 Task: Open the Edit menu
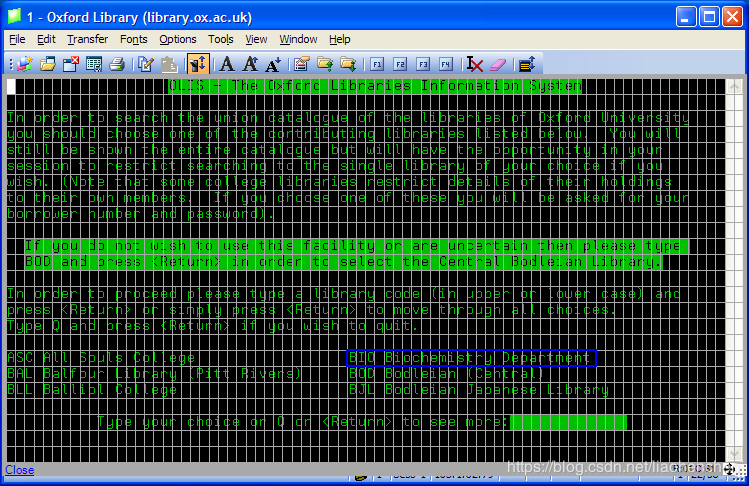[x=46, y=39]
